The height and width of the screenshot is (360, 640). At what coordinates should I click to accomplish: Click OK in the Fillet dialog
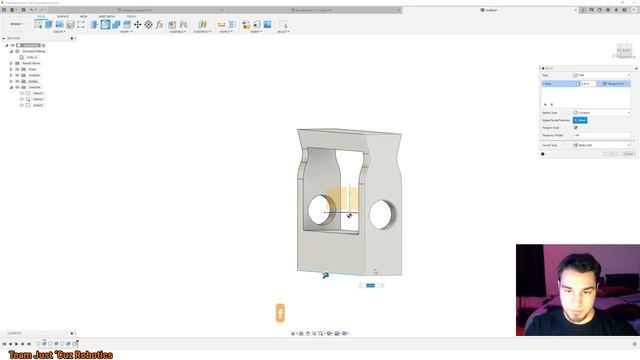pyautogui.click(x=611, y=154)
